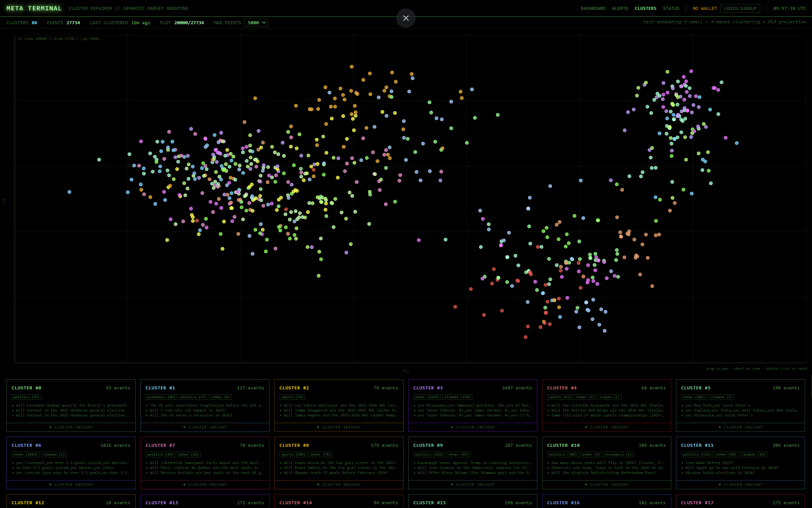This screenshot has width=812, height=508.
Task: Show Cluster Insight for Cluster #5
Action: (x=740, y=427)
